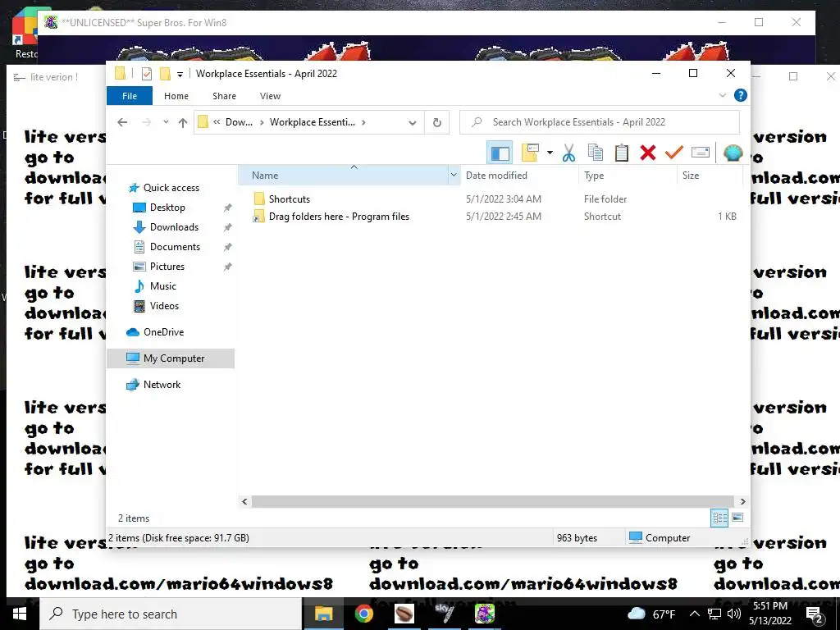
Task: Click the Search Workplace Essentials field
Action: pyautogui.click(x=600, y=122)
